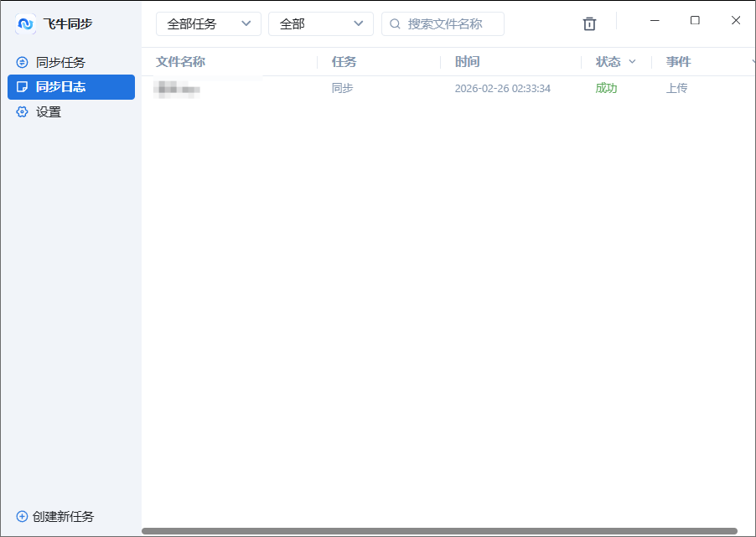Click the 飞牛同步 app logo
Viewport: 756px width, 537px height.
[x=25, y=24]
